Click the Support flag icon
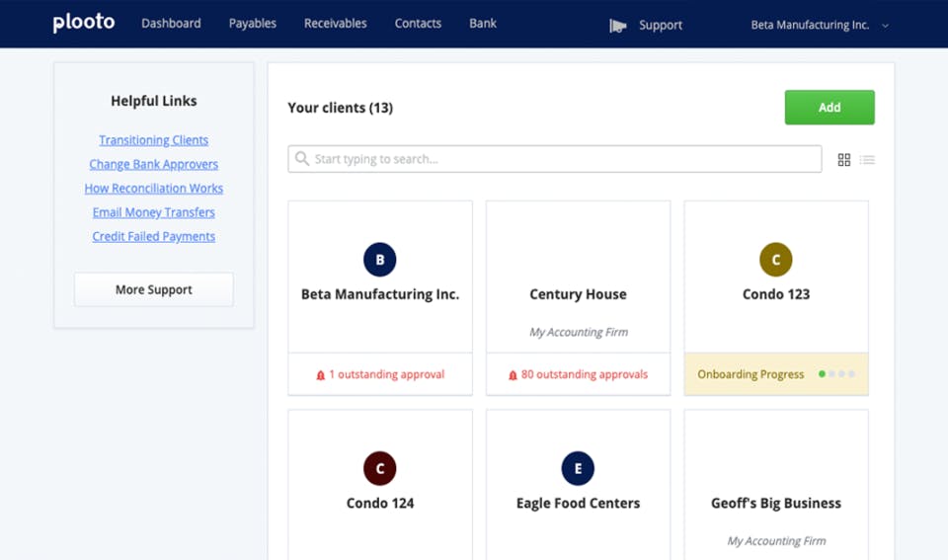The width and height of the screenshot is (948, 560). pos(617,26)
